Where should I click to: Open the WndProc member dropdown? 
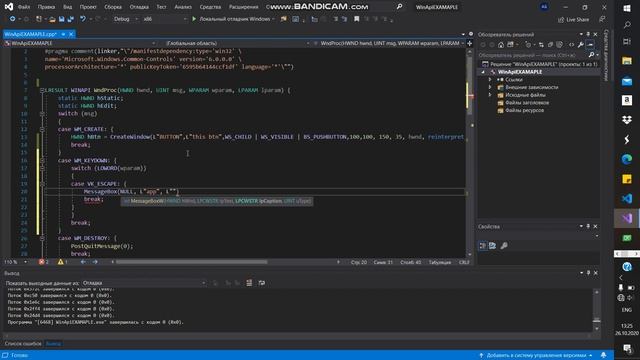click(389, 43)
